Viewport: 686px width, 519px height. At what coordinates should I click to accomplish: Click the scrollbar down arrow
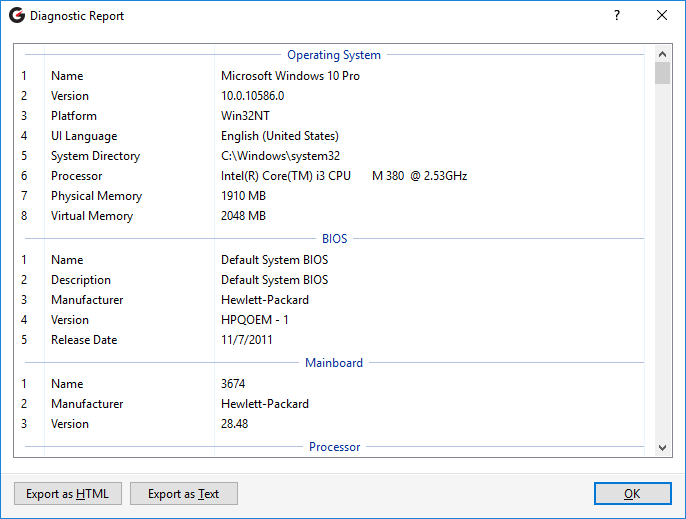click(x=662, y=448)
